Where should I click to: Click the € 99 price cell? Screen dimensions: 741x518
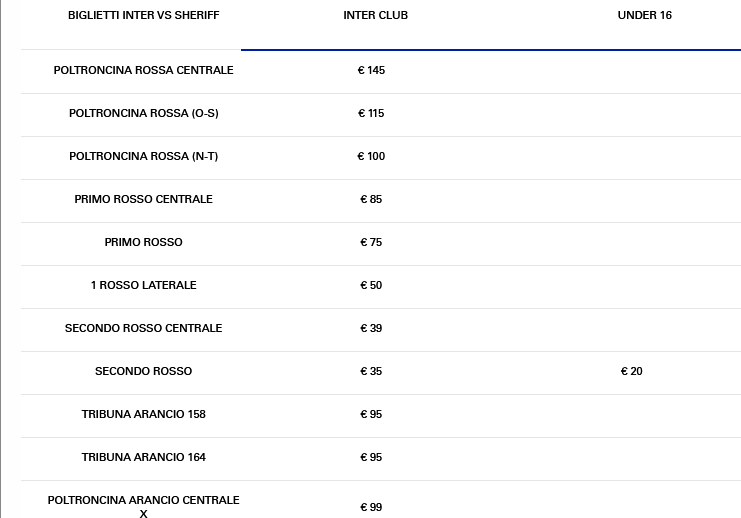[371, 508]
